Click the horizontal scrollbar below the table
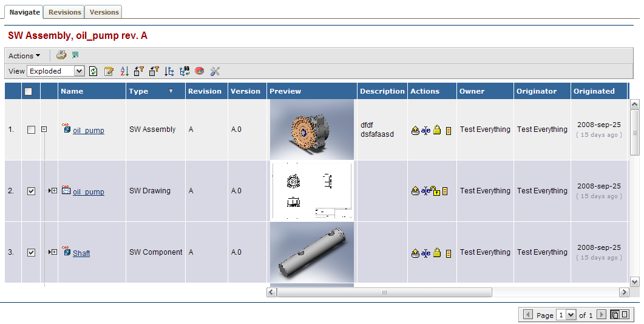Image resolution: width=644 pixels, height=324 pixels. point(384,292)
